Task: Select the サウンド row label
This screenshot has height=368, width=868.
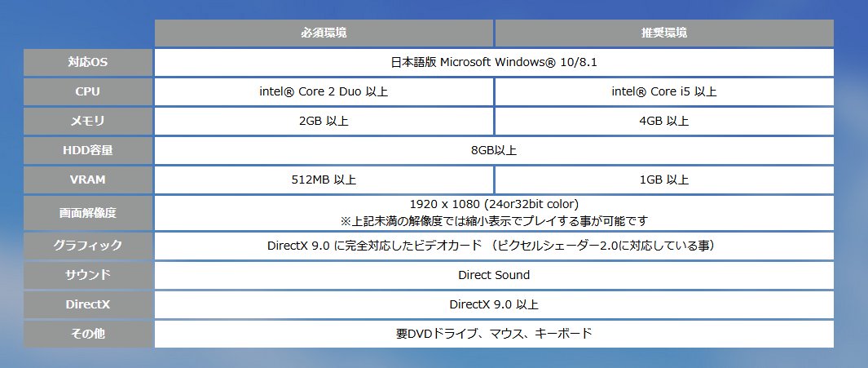Action: (88, 276)
